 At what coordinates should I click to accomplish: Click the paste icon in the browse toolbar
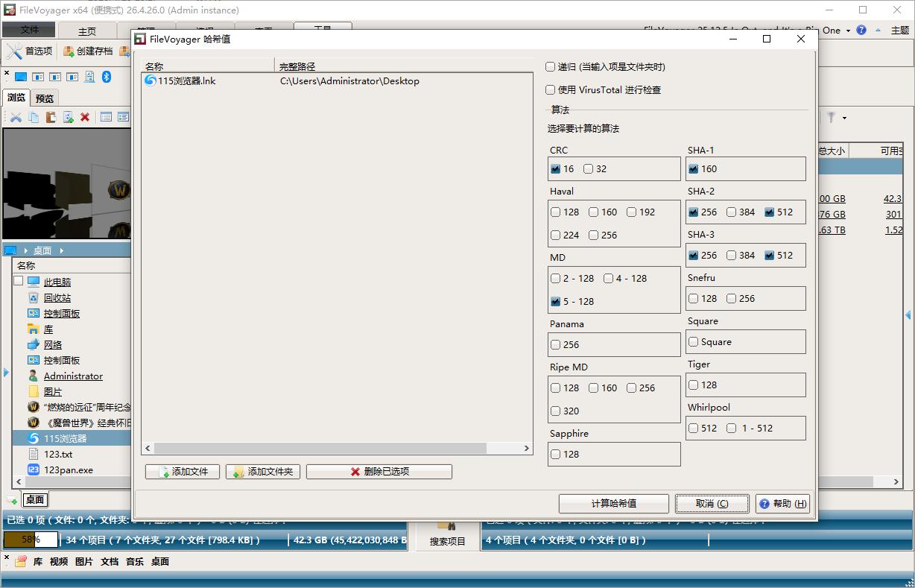51,117
